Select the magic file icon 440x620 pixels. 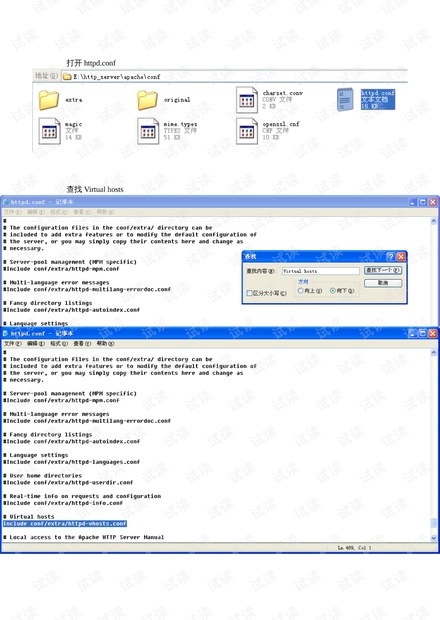[49, 131]
